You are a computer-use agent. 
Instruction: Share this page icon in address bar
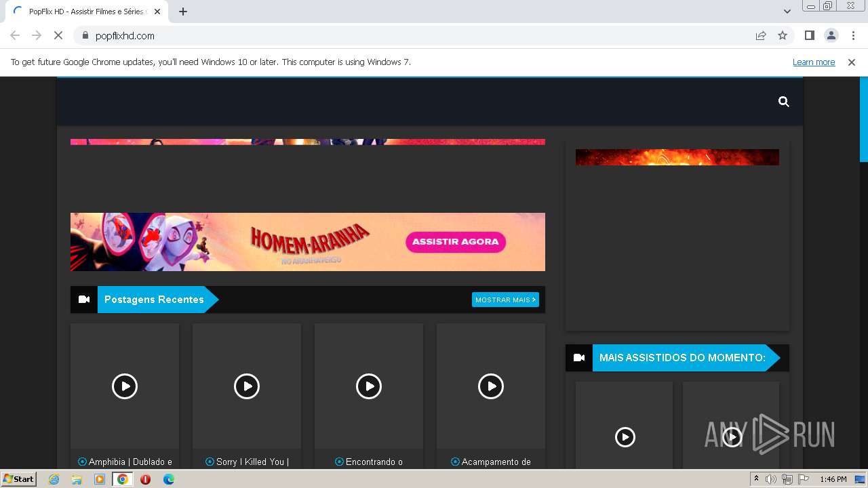[x=761, y=36]
